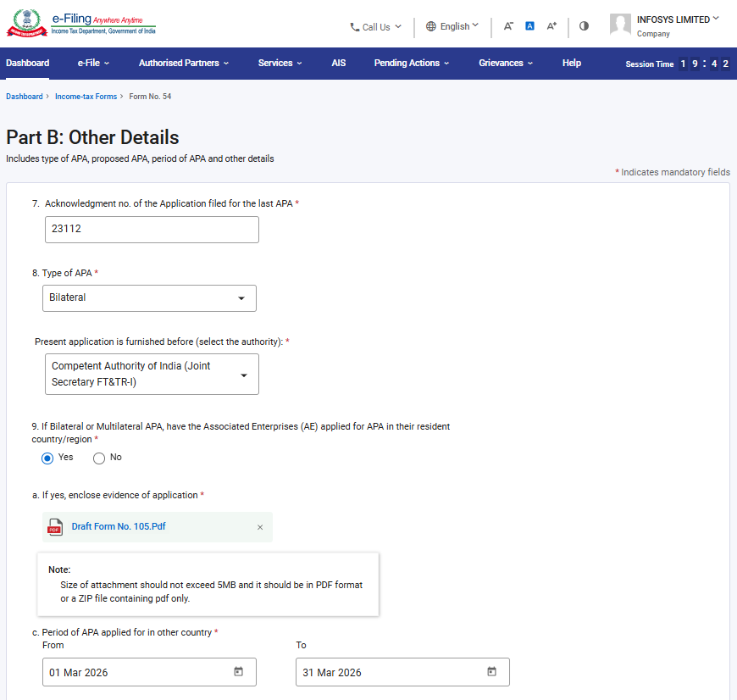The height and width of the screenshot is (700, 737).
Task: Select No for AE applied for APA
Action: [x=99, y=458]
